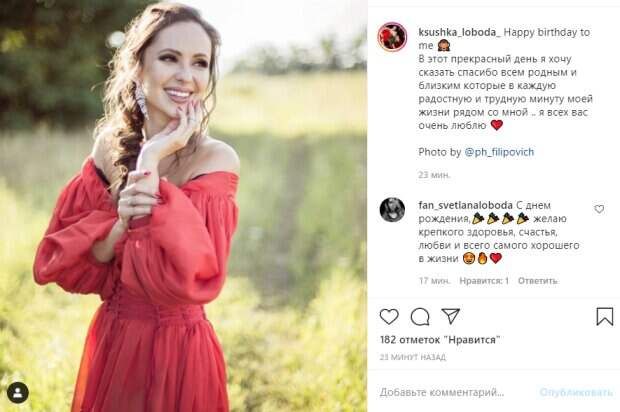The image size is (620, 412).
Task: View comment likes Нравится: 1
Action: coord(484,281)
